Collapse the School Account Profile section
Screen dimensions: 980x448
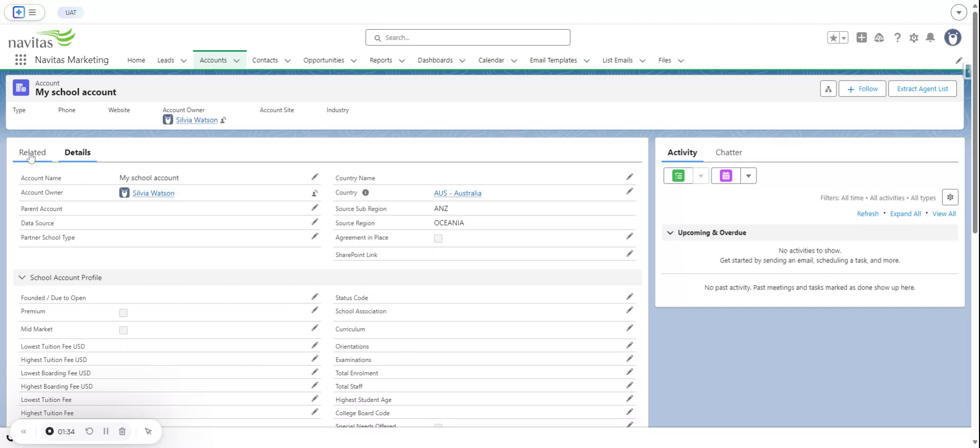pos(22,277)
